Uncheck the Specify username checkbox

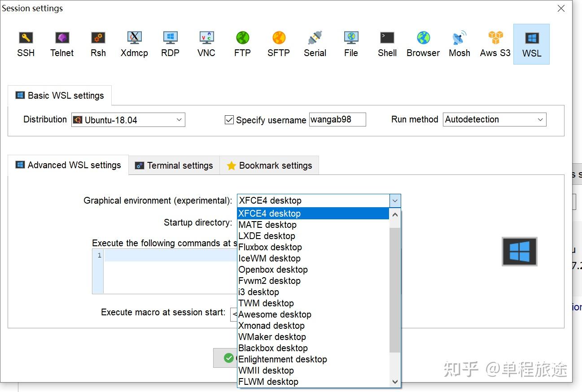tap(229, 119)
